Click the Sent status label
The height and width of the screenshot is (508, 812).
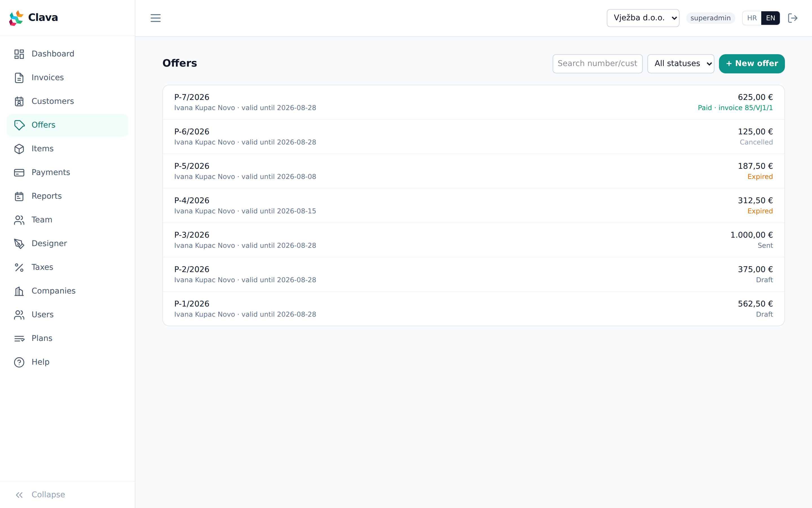click(x=765, y=246)
